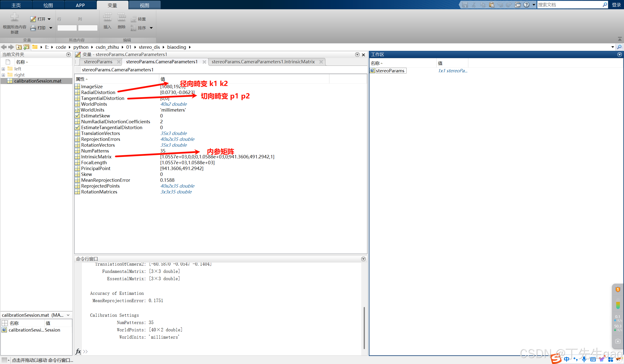Viewport: 624px width, 364px height.
Task: Open the 40x2 double WorldPoints link
Action: point(173,104)
